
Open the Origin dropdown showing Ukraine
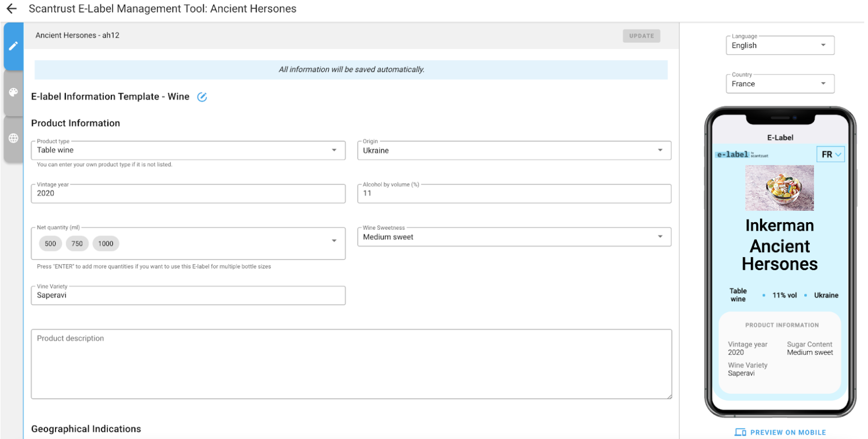click(x=514, y=150)
